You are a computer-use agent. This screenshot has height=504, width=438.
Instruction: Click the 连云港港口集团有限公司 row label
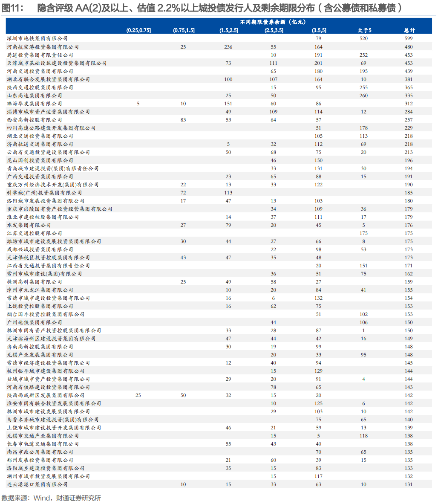coord(37,484)
